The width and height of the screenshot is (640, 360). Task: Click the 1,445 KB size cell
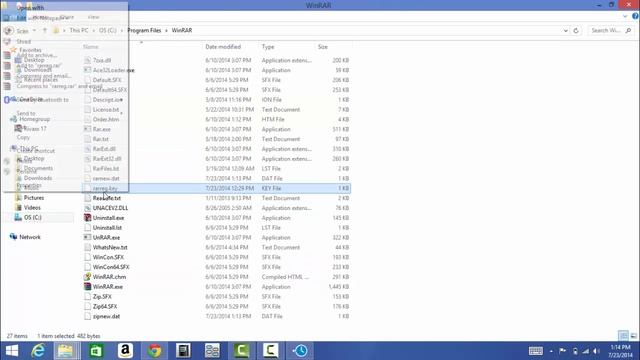click(x=338, y=287)
